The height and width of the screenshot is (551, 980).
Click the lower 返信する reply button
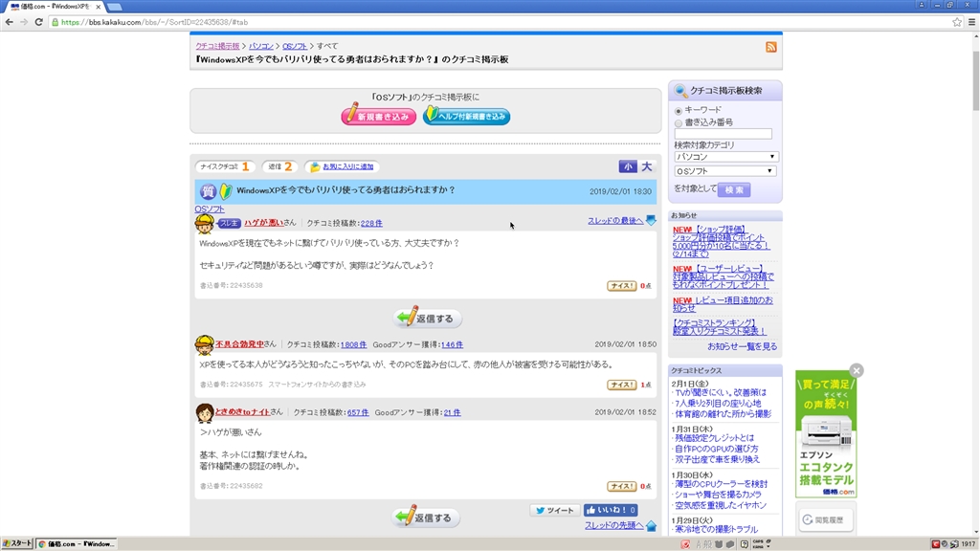coord(426,518)
